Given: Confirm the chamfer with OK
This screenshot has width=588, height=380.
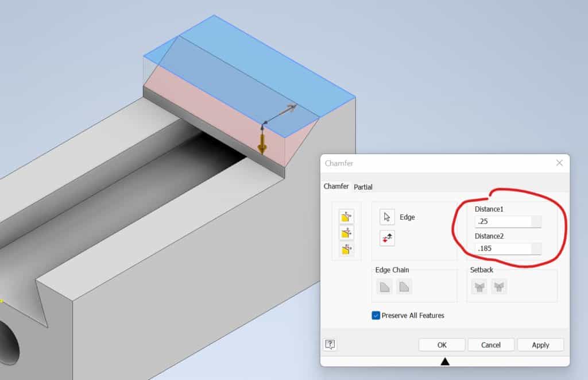Looking at the screenshot, I should coord(442,345).
